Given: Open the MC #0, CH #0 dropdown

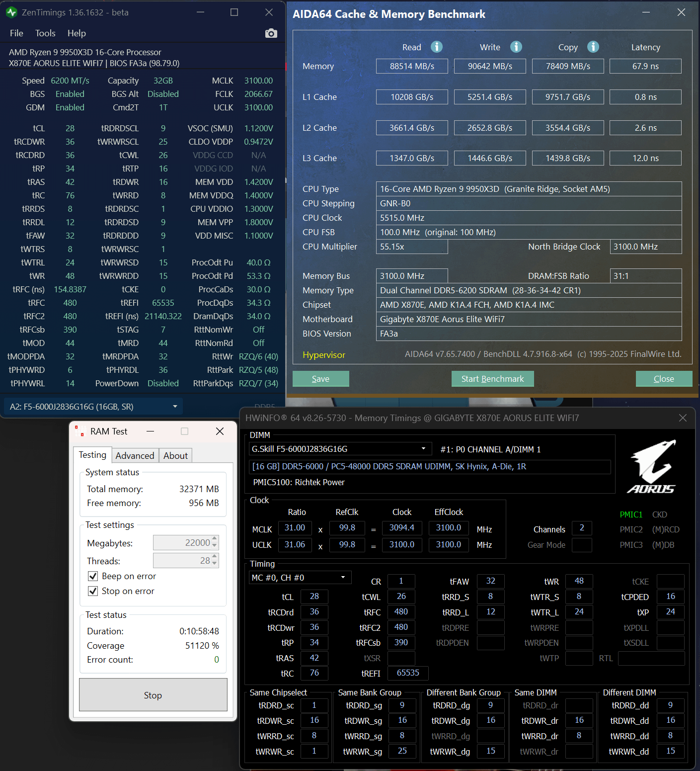Looking at the screenshot, I should point(300,578).
